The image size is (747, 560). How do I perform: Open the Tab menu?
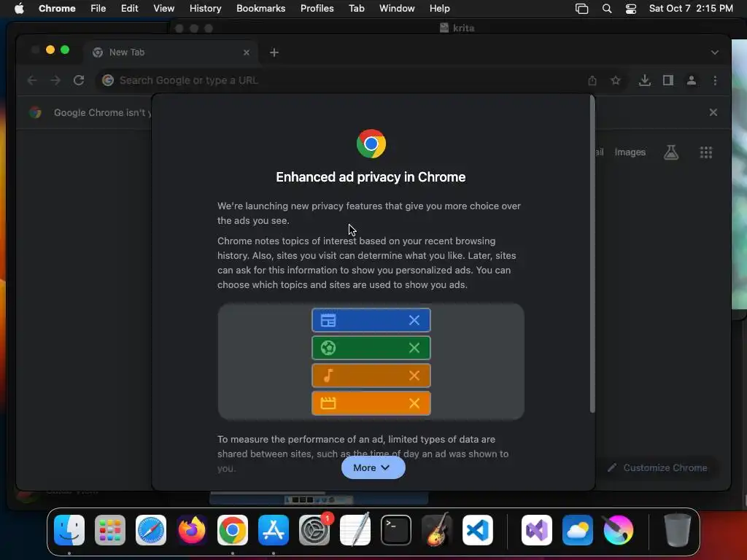pyautogui.click(x=356, y=9)
